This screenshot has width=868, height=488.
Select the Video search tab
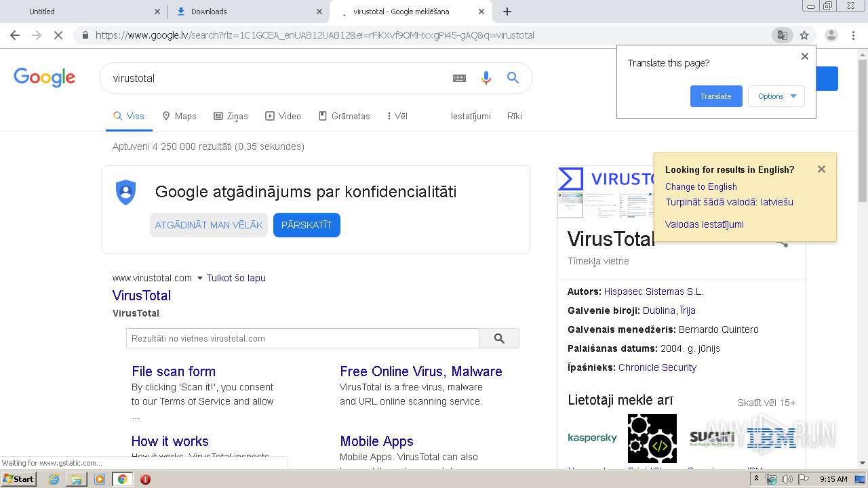[283, 116]
